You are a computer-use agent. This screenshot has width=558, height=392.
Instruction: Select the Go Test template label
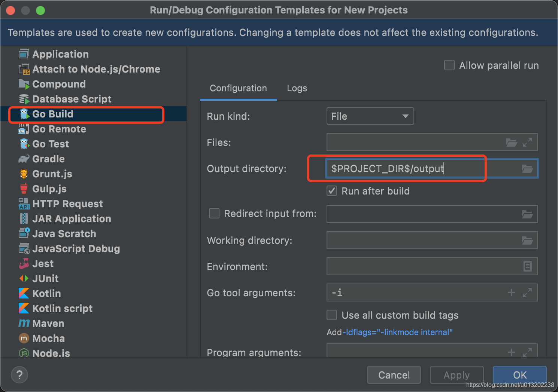[x=51, y=144]
